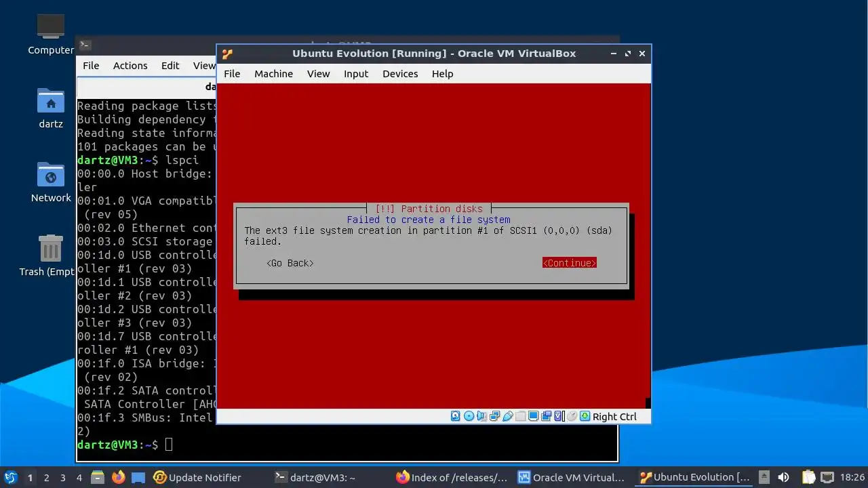Image resolution: width=868 pixels, height=488 pixels.
Task: Click the 18:26 clock in the taskbar
Action: pos(852,477)
